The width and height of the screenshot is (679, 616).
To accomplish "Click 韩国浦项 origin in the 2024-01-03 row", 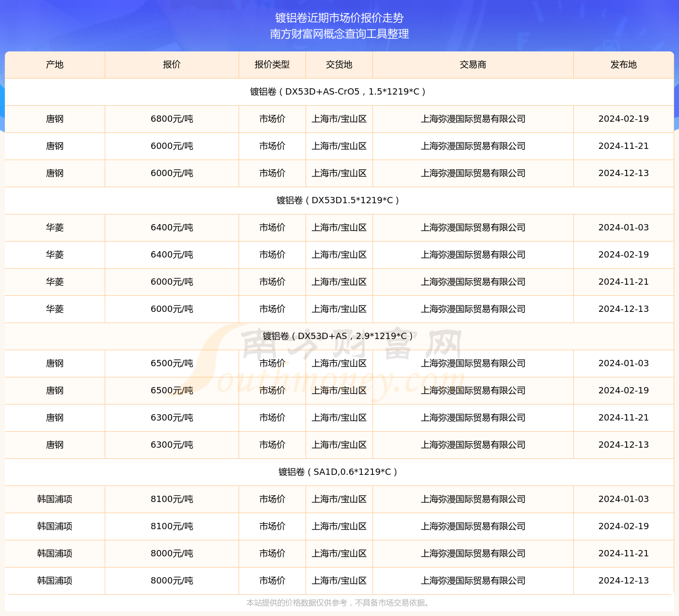I will click(55, 499).
